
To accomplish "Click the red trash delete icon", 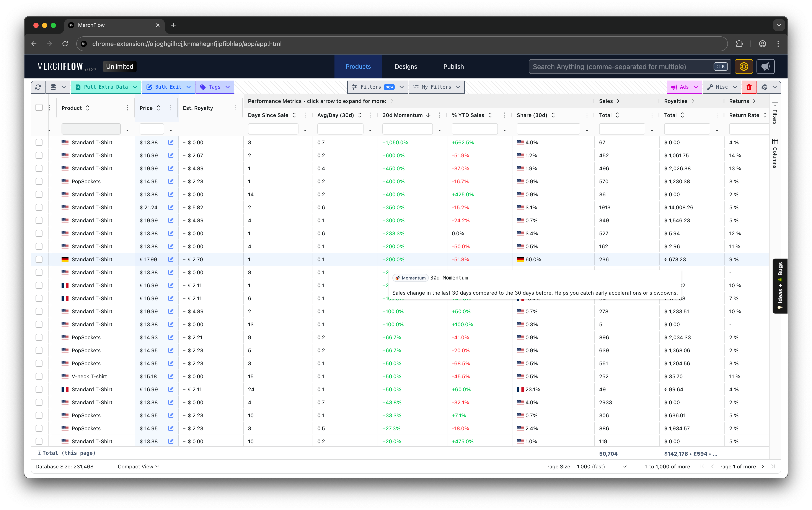I will pyautogui.click(x=749, y=87).
